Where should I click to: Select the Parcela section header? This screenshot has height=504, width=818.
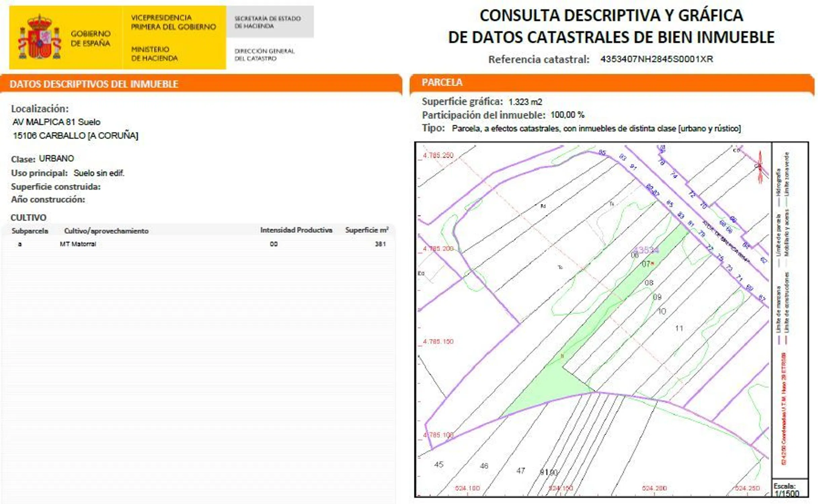442,83
